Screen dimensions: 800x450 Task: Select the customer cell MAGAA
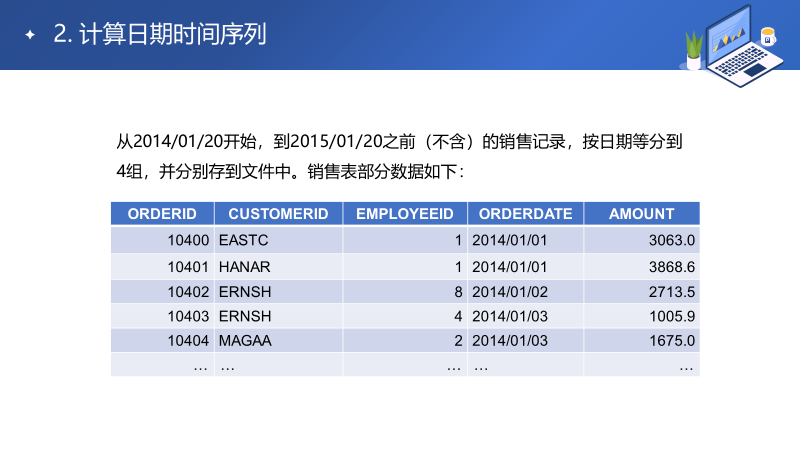(x=245, y=341)
